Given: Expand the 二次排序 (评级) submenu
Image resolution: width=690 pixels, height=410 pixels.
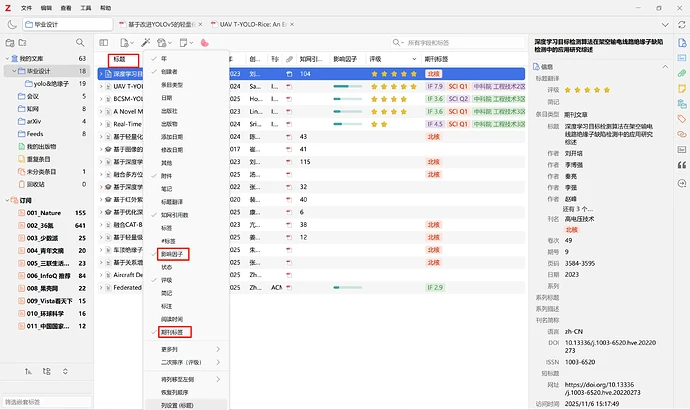Looking at the screenshot, I should pyautogui.click(x=186, y=362).
